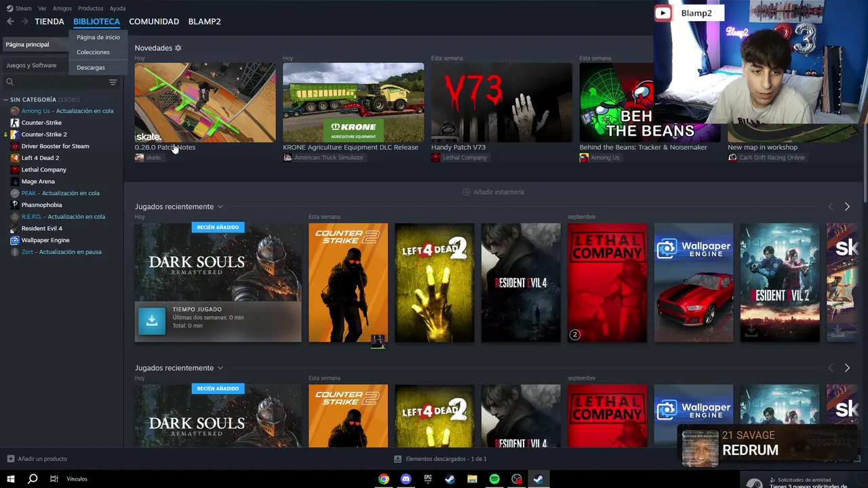This screenshot has height=488, width=868.
Task: Open the Ver menu
Action: tap(42, 8)
